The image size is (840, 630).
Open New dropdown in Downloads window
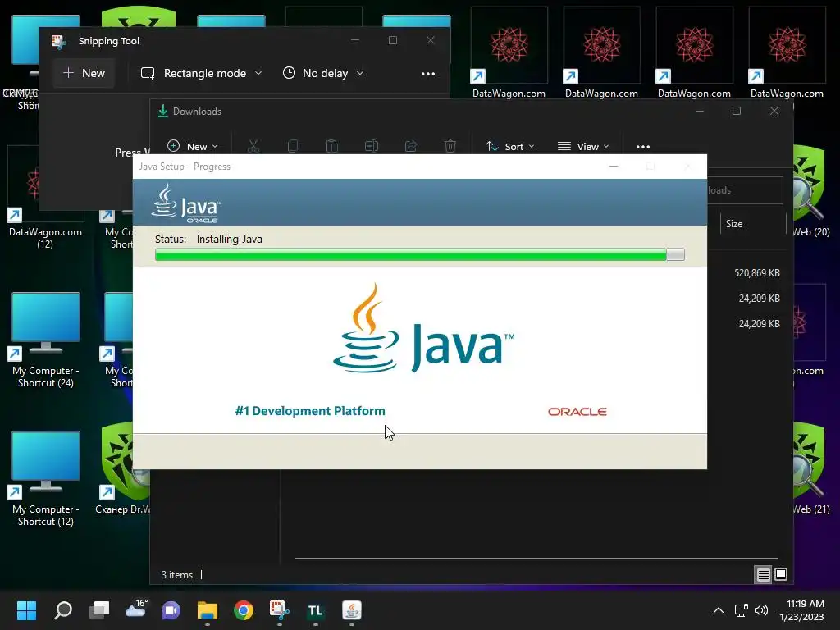[x=193, y=146]
